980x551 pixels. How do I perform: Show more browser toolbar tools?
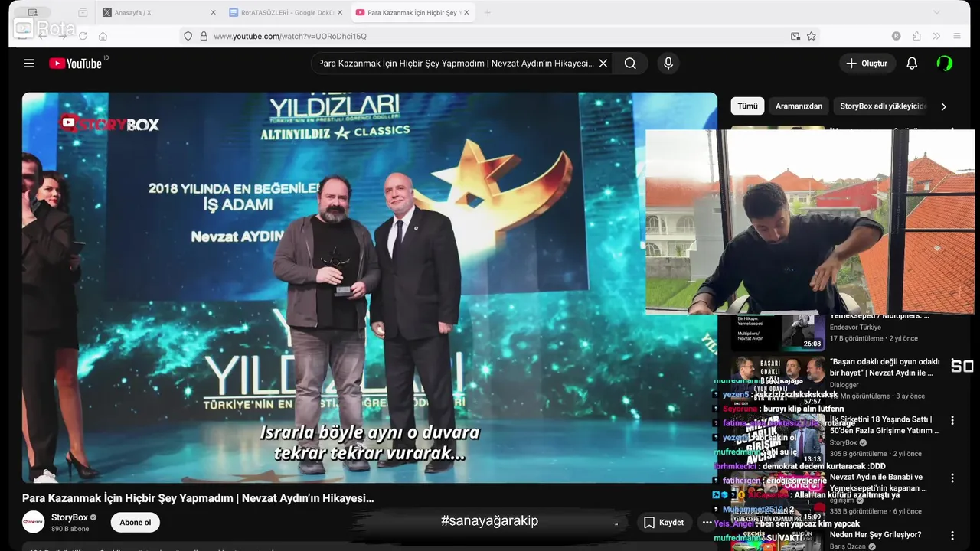click(x=936, y=36)
